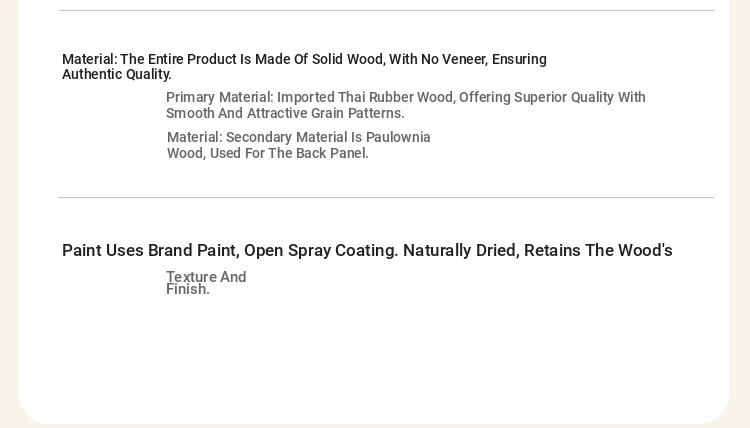Select the 'Authentic Quality.' text line
This screenshot has height=428, width=750.
click(117, 75)
